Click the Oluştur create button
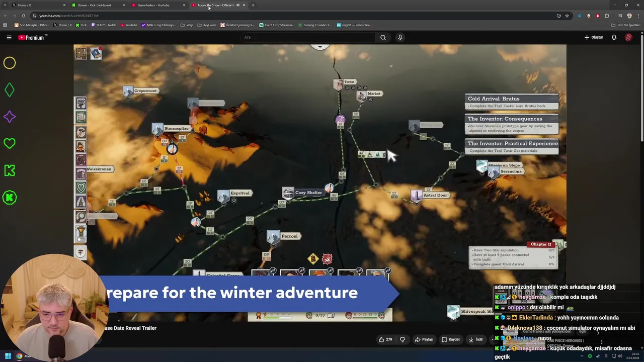This screenshot has width=644, height=362. pos(594,37)
